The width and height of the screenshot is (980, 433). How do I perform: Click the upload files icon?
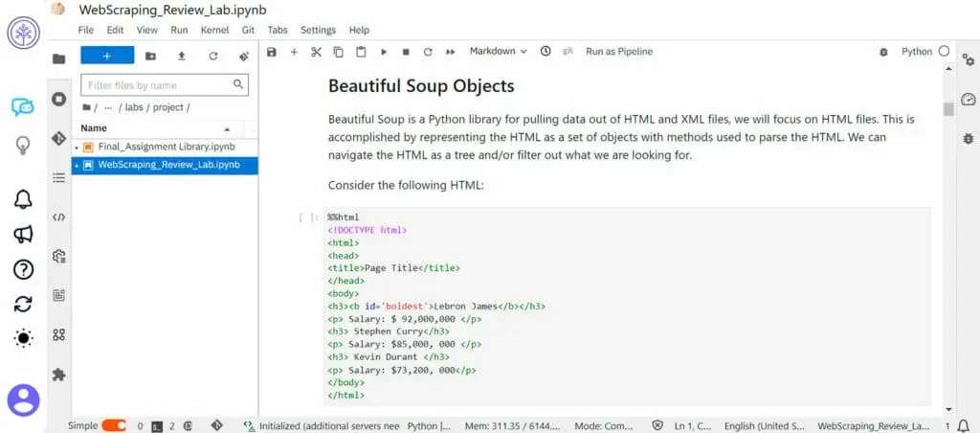tap(181, 56)
